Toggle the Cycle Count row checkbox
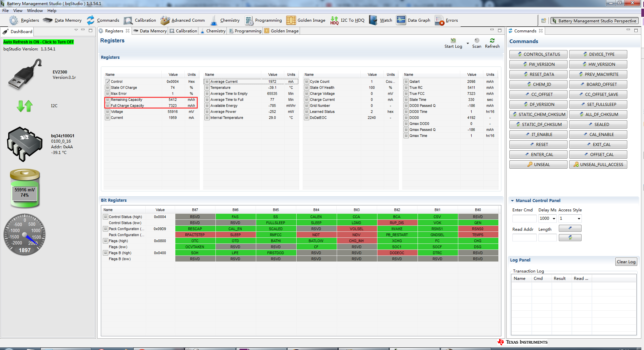Image resolution: width=644 pixels, height=350 pixels. pos(307,81)
